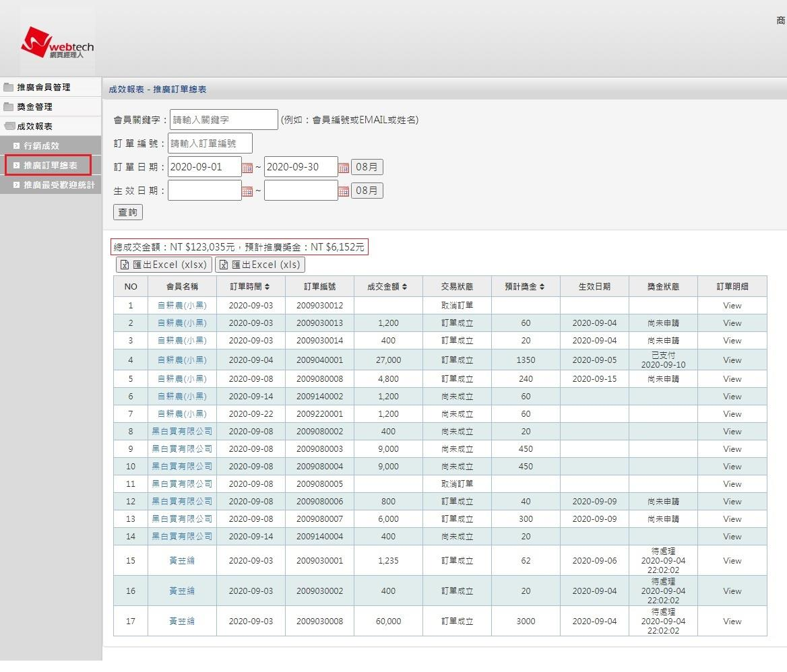Open the 推廣最受歡迎統計 submenu item
The image size is (787, 672).
59,185
